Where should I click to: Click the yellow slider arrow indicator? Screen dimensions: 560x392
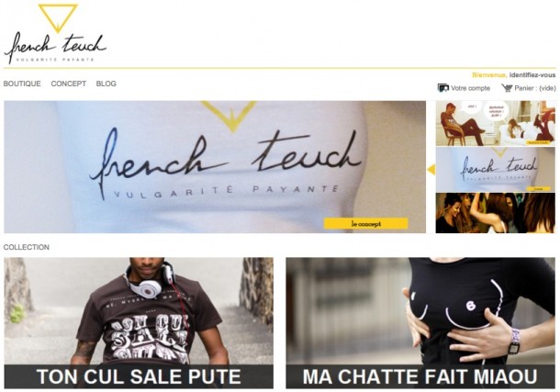[431, 170]
